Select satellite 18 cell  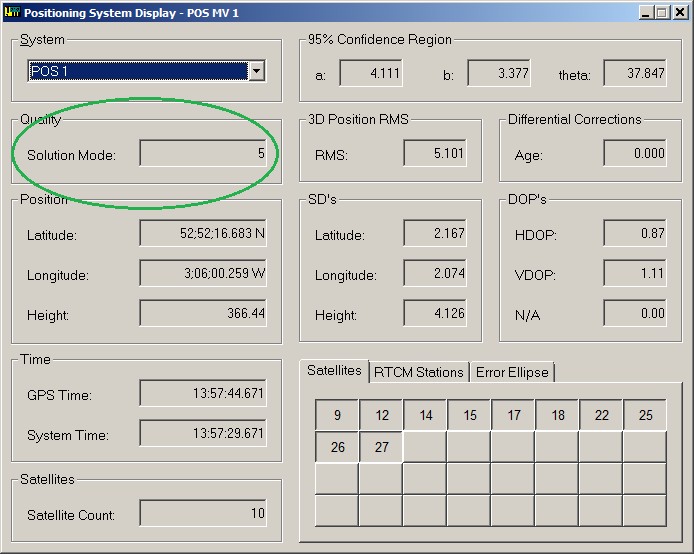(x=557, y=415)
